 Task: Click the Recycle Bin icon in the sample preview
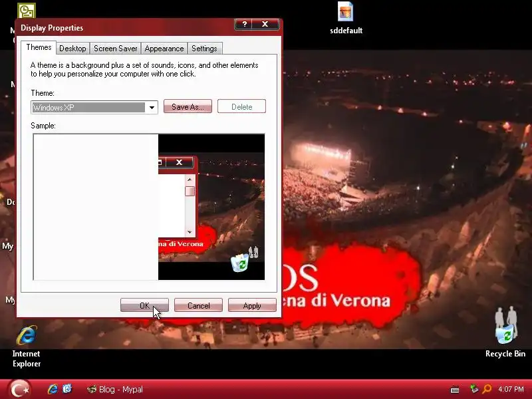point(240,263)
